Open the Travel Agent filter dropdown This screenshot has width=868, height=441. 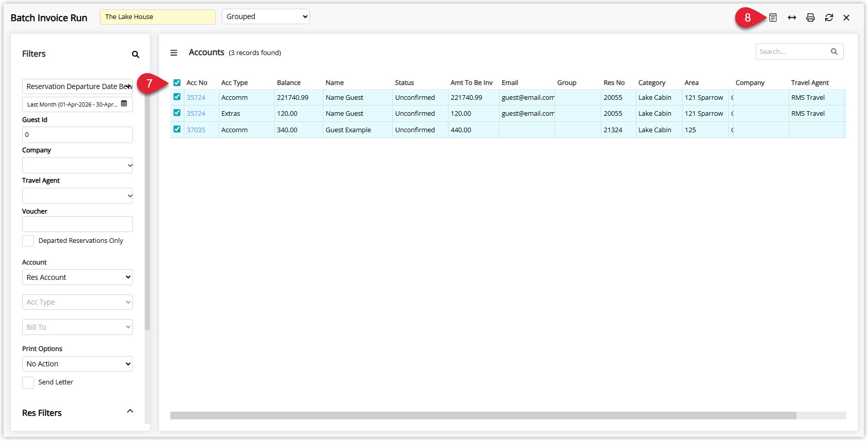pyautogui.click(x=77, y=196)
